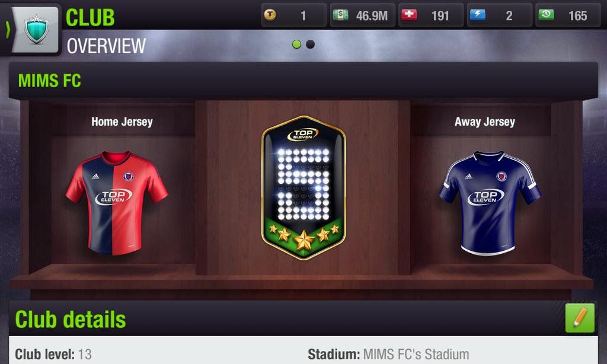607x364 pixels.
Task: Tap the blue lightning boost icon
Action: pos(477,15)
